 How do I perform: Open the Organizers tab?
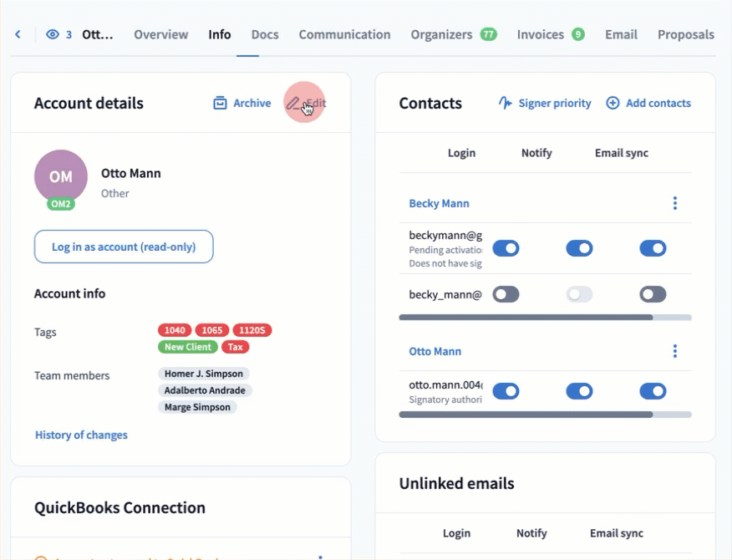(441, 34)
